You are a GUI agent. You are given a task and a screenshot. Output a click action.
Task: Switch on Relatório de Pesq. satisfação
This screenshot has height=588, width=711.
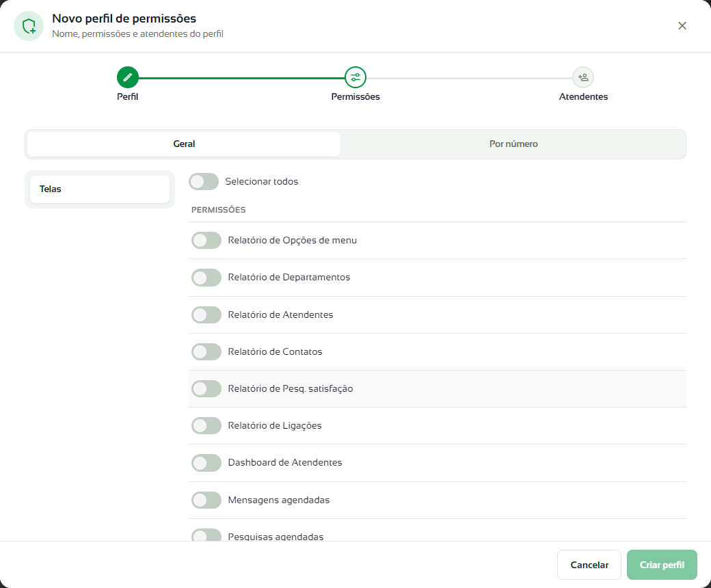[206, 388]
